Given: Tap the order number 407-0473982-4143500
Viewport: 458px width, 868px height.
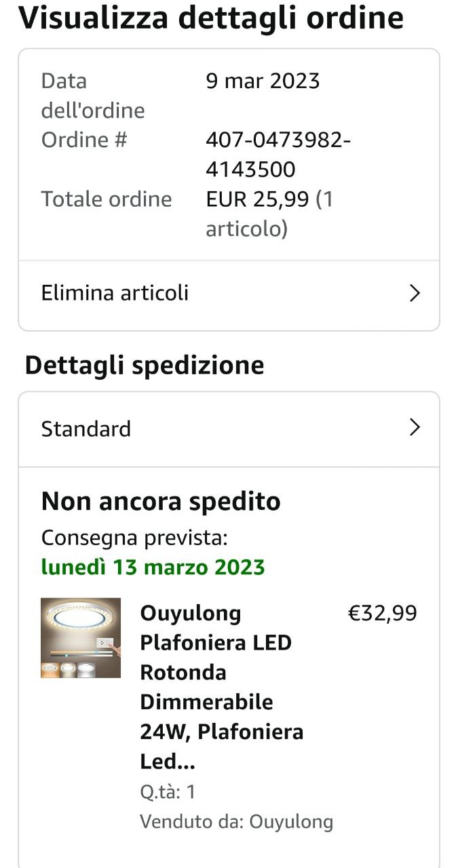Looking at the screenshot, I should click(x=278, y=154).
